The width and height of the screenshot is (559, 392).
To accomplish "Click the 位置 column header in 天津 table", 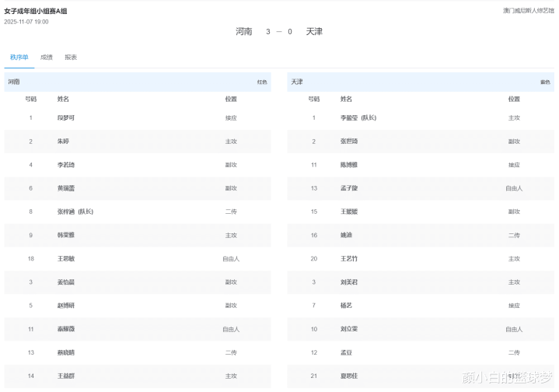I will 514,99.
